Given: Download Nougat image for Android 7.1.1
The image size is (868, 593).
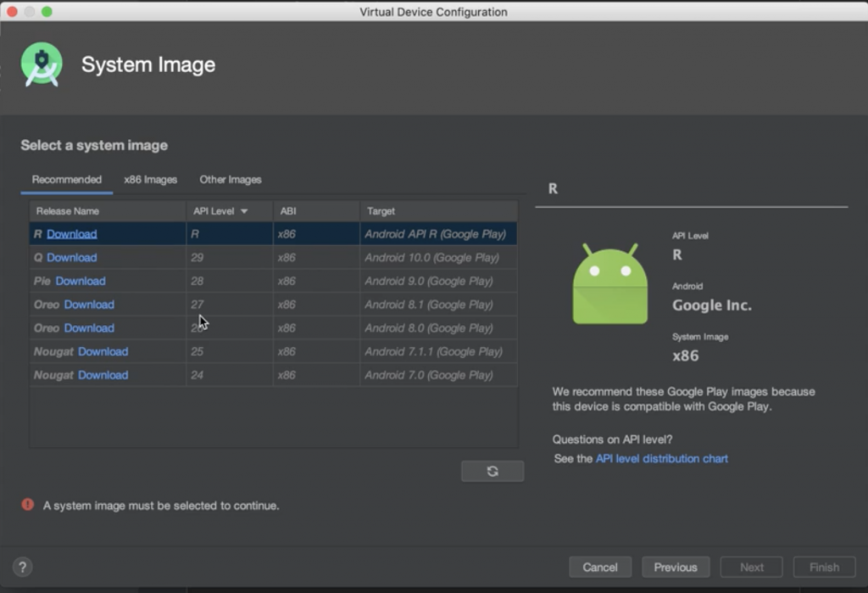Looking at the screenshot, I should tap(103, 351).
